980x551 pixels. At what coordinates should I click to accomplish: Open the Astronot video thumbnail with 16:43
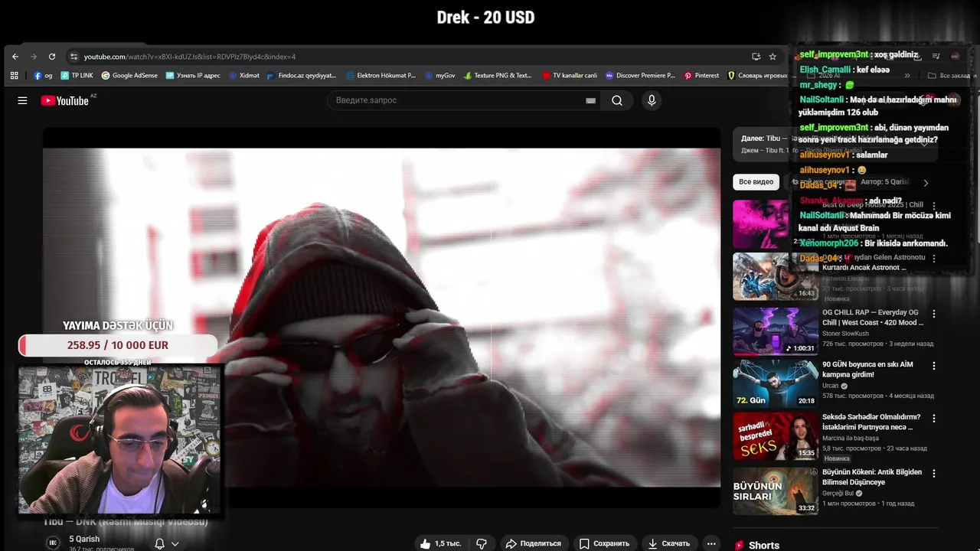click(x=776, y=276)
